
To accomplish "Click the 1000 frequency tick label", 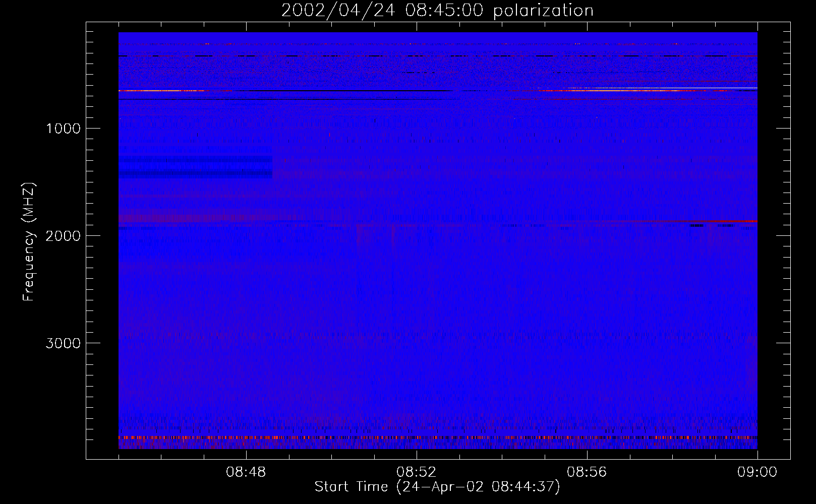I will (x=64, y=129).
